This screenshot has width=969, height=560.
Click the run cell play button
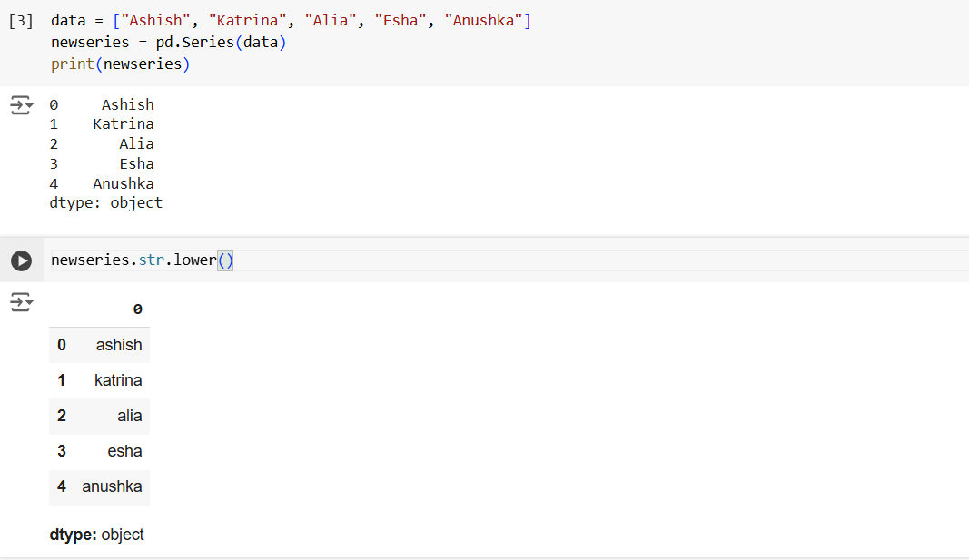tap(21, 260)
